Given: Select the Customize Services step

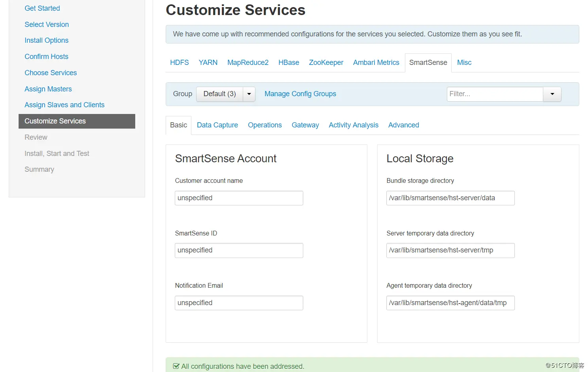Looking at the screenshot, I should pos(77,121).
